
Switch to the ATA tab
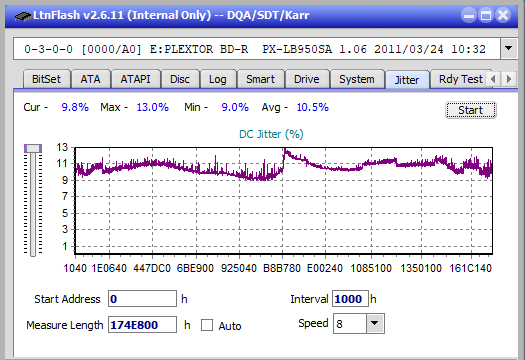tap(90, 79)
